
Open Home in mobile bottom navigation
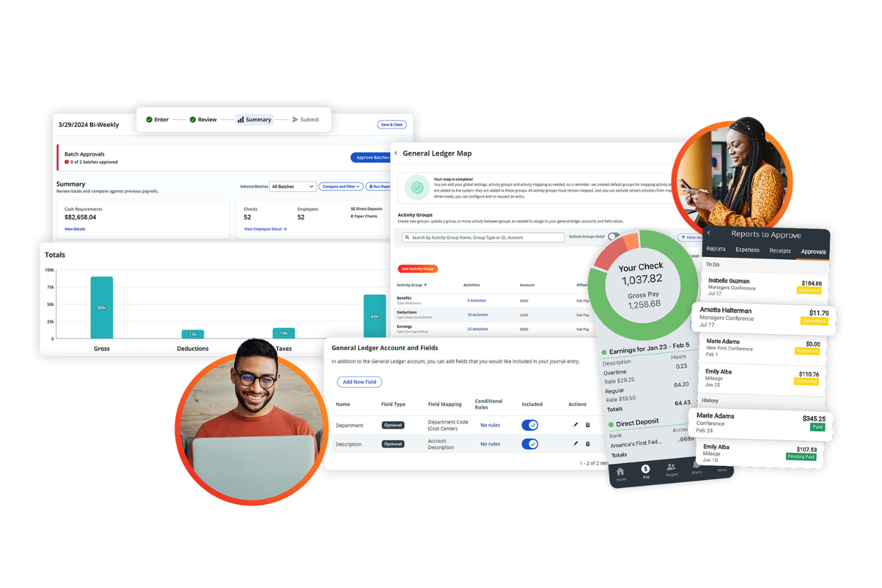point(620,474)
